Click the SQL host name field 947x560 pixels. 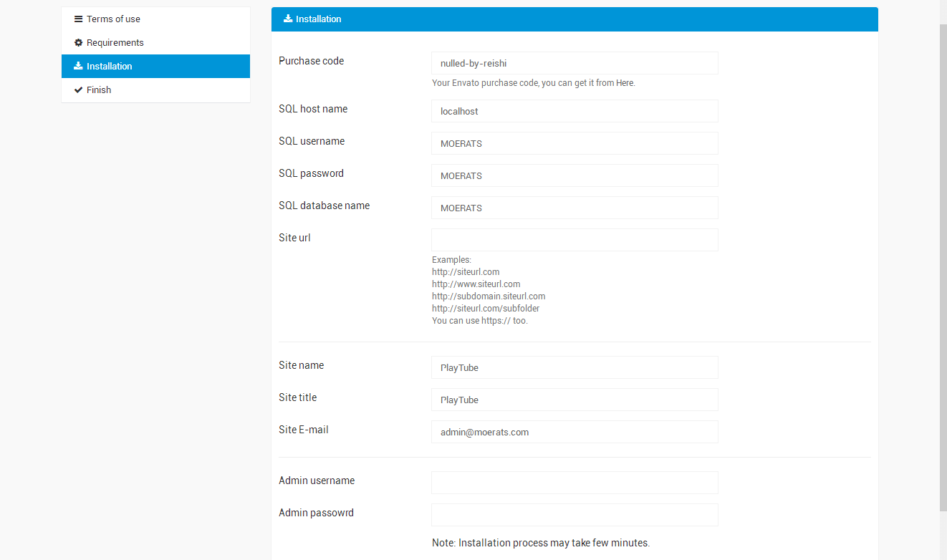(x=575, y=111)
